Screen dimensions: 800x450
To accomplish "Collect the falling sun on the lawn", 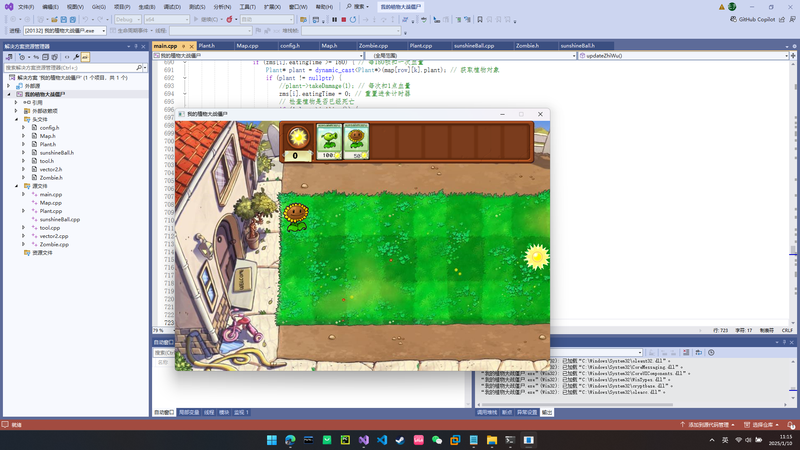I will point(537,255).
